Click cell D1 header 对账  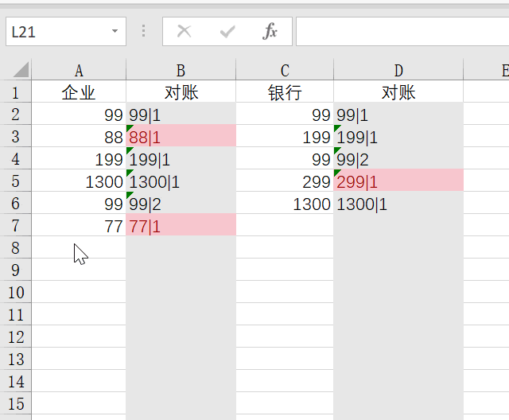pyautogui.click(x=398, y=91)
